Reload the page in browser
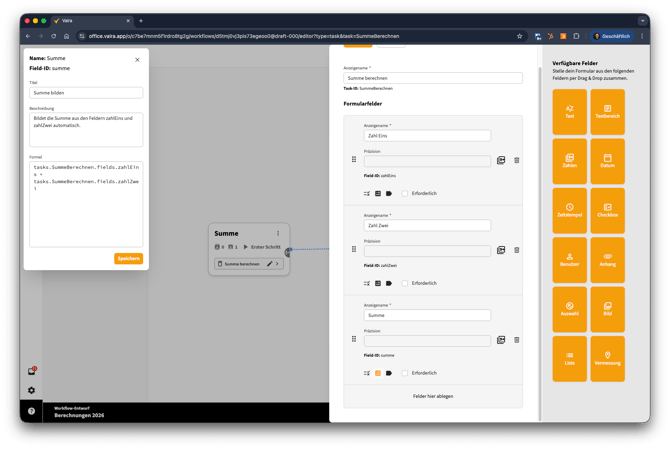 53,36
